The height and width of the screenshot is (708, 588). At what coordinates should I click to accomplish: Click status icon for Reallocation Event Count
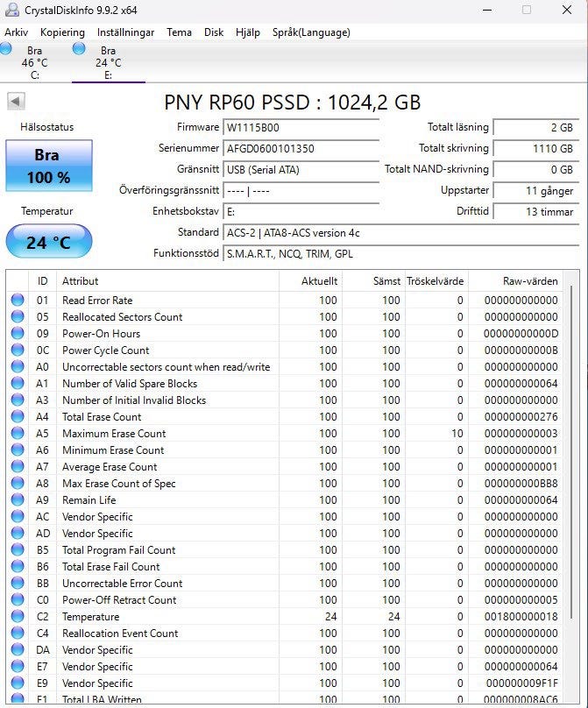point(18,633)
